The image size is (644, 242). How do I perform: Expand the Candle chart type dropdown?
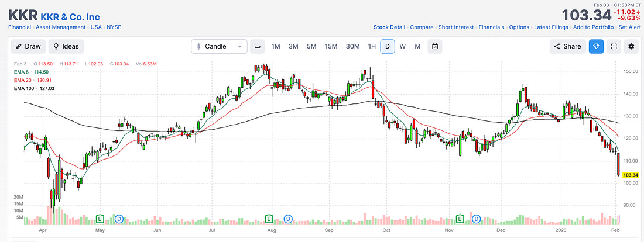tap(220, 46)
